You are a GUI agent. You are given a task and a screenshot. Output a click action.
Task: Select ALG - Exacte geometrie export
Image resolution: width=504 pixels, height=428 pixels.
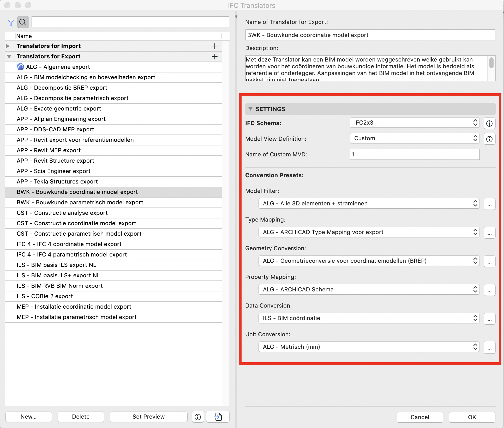113,109
